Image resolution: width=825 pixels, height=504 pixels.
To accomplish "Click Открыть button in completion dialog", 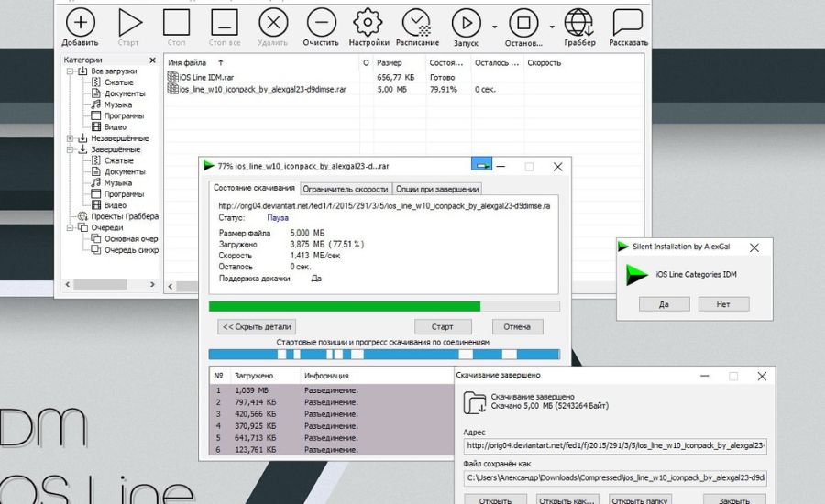I will click(496, 500).
